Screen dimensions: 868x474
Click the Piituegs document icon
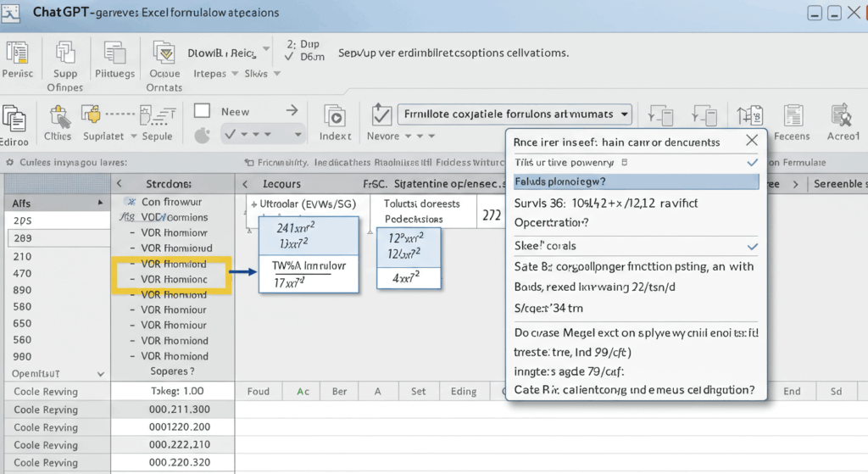[114, 53]
